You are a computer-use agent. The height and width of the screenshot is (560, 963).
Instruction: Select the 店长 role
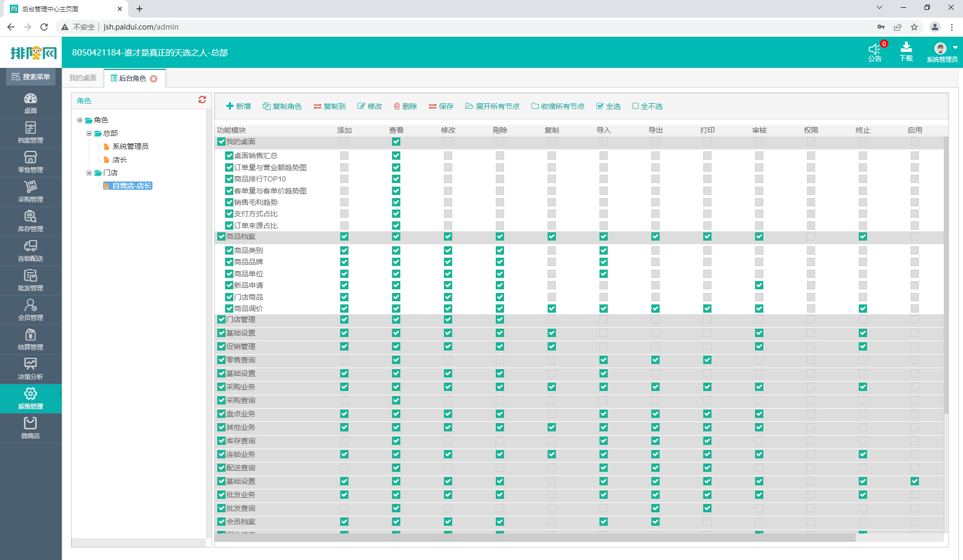[120, 160]
